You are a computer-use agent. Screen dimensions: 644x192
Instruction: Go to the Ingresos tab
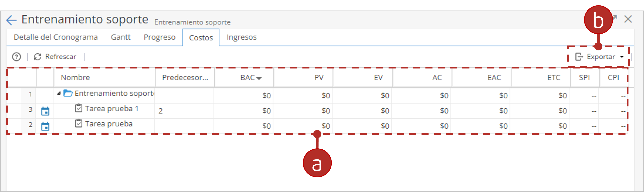pyautogui.click(x=241, y=37)
